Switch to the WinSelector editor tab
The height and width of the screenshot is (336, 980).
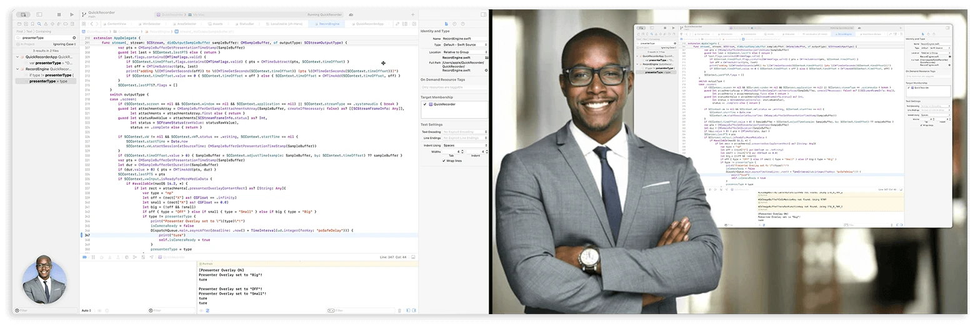(x=149, y=24)
